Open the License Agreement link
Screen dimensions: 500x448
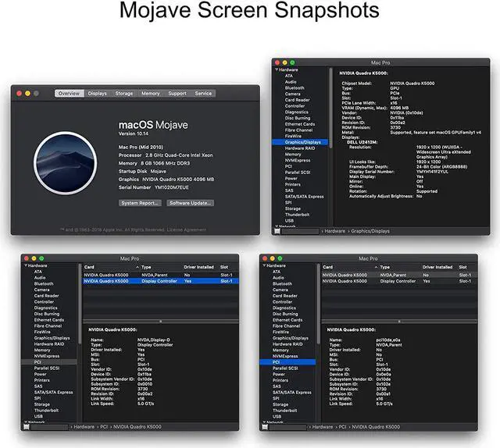pos(189,229)
